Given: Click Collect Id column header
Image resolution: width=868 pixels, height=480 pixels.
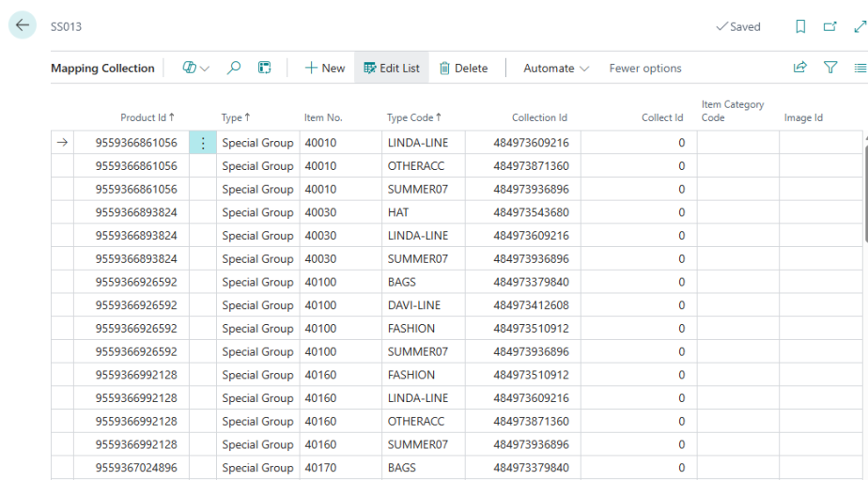Looking at the screenshot, I should tap(662, 117).
